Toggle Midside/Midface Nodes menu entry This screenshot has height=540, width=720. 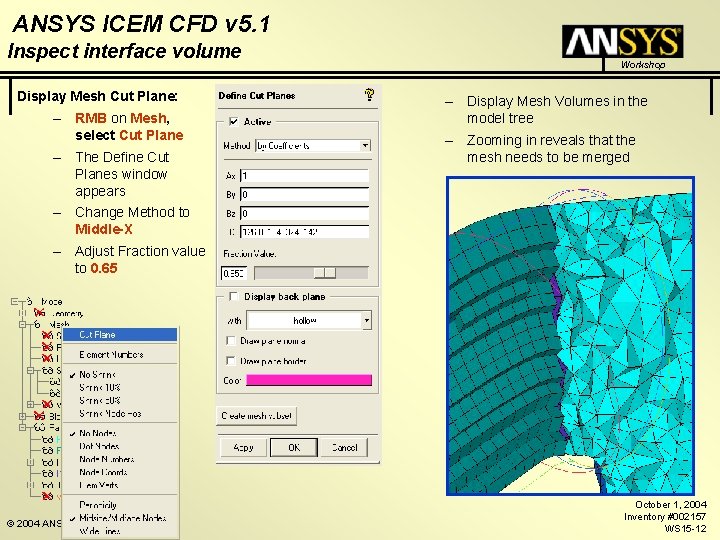pyautogui.click(x=120, y=518)
